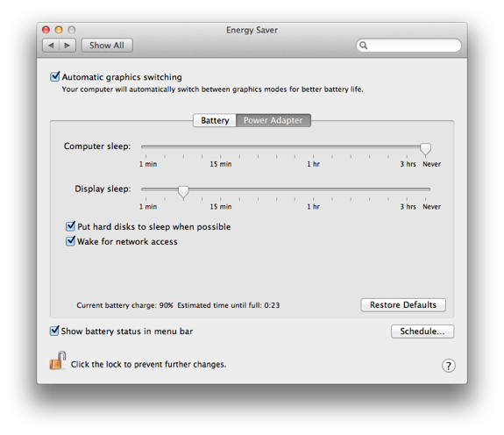
Task: Click the magnifying glass search icon
Action: click(x=363, y=46)
